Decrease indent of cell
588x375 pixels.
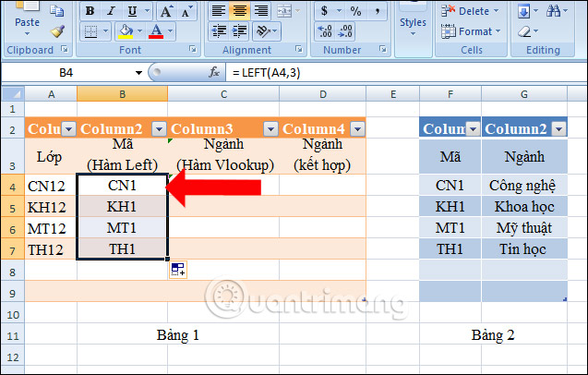click(219, 31)
